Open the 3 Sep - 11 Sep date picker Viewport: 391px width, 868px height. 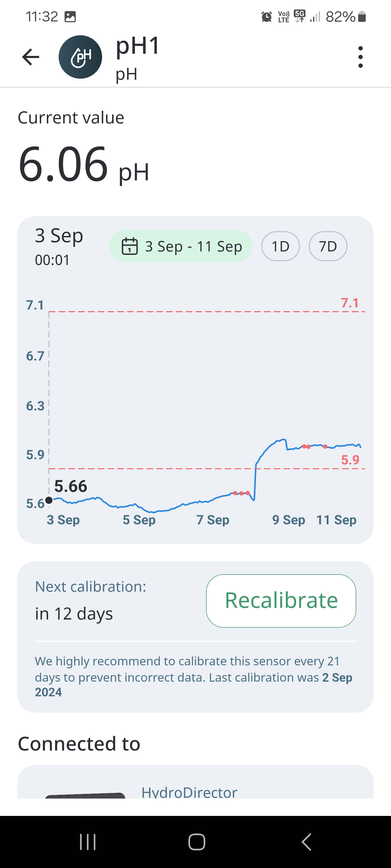click(181, 246)
